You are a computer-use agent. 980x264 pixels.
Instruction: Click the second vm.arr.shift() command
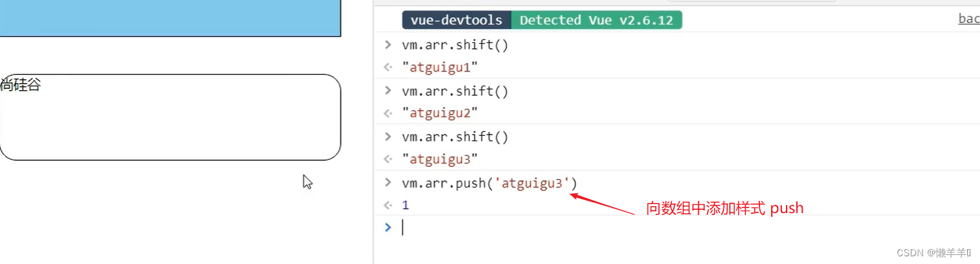455,91
